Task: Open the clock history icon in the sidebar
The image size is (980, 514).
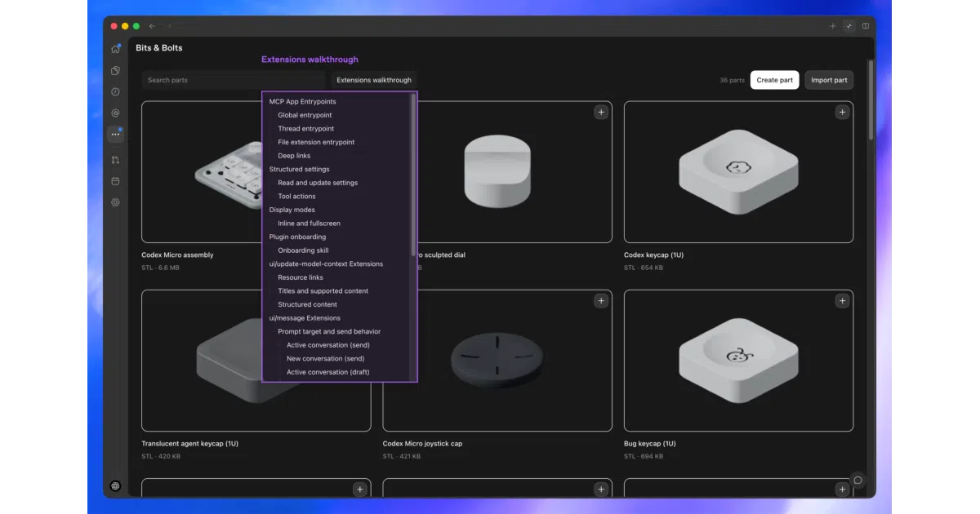Action: (x=115, y=92)
